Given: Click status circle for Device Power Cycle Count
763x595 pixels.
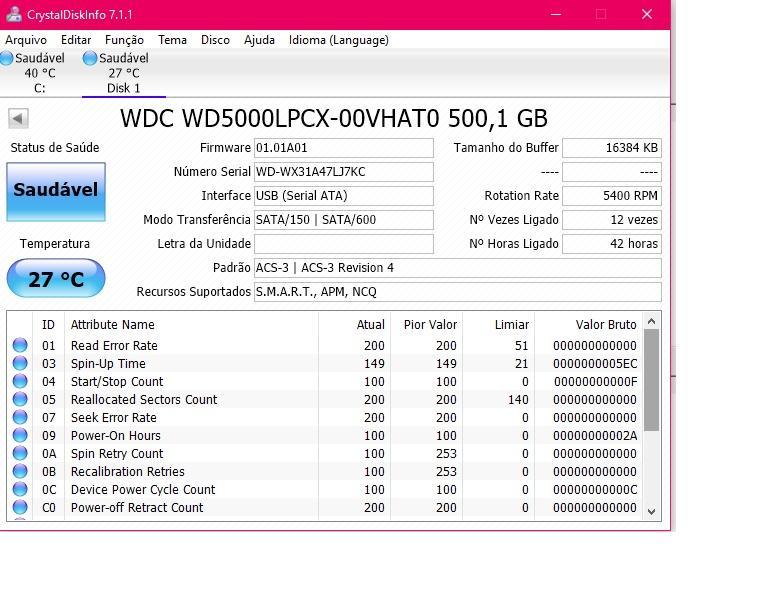Looking at the screenshot, I should [x=20, y=489].
